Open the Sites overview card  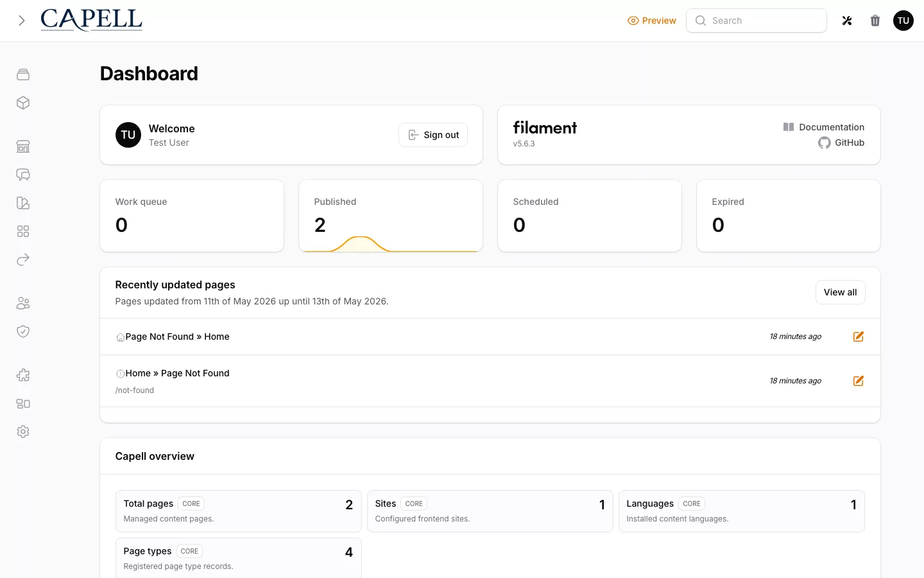(x=490, y=511)
